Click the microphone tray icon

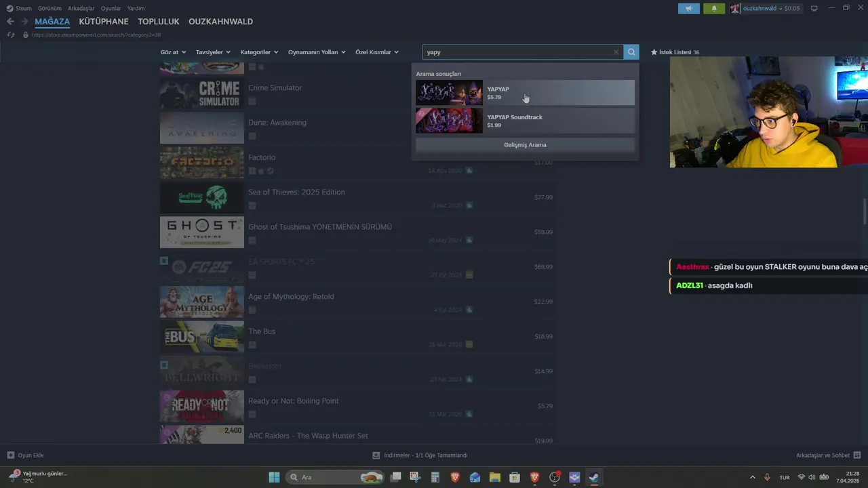pos(767,477)
